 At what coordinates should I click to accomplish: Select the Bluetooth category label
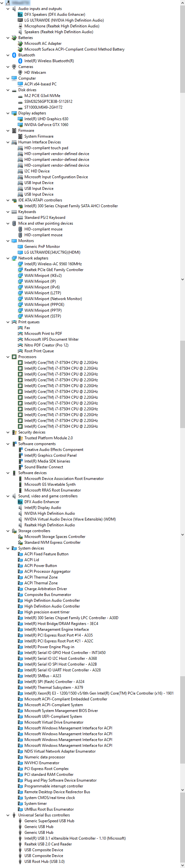click(x=27, y=55)
